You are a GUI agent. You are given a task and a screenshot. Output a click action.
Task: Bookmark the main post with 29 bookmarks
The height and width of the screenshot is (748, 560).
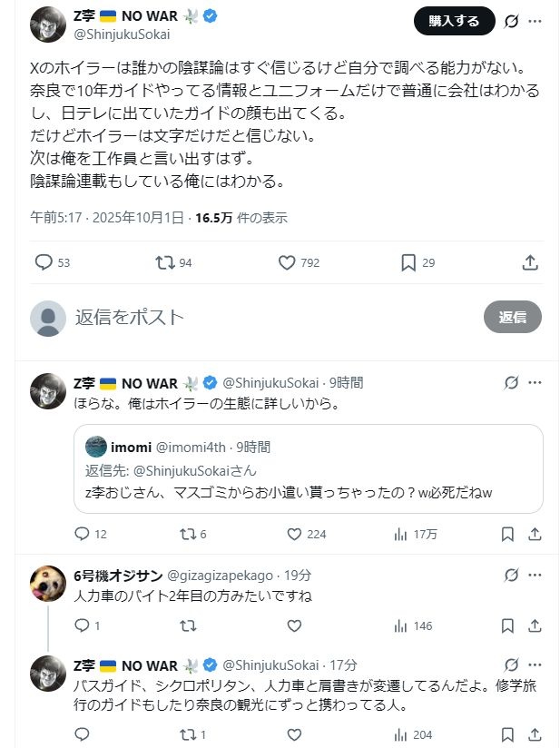coord(408,262)
